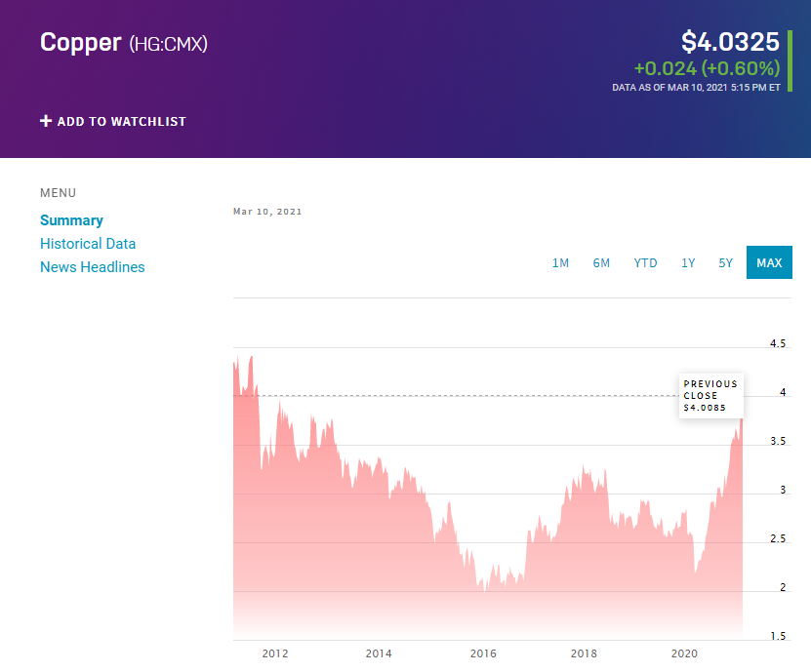Click the 2.5 y-axis label
811x672 pixels.
[778, 538]
